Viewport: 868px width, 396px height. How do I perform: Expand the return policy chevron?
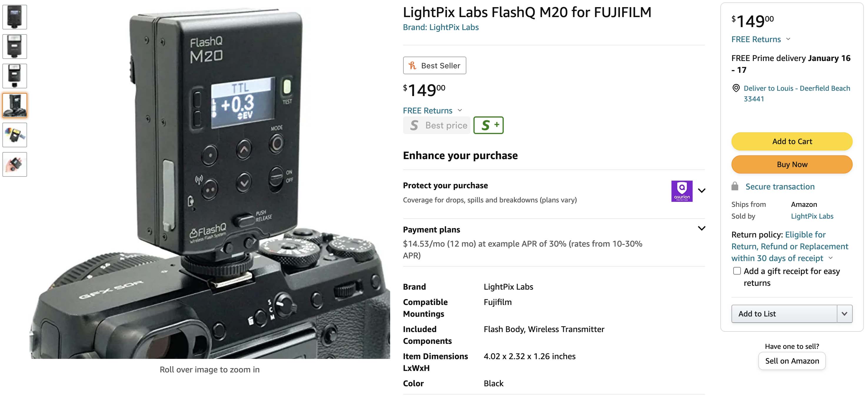[831, 258]
